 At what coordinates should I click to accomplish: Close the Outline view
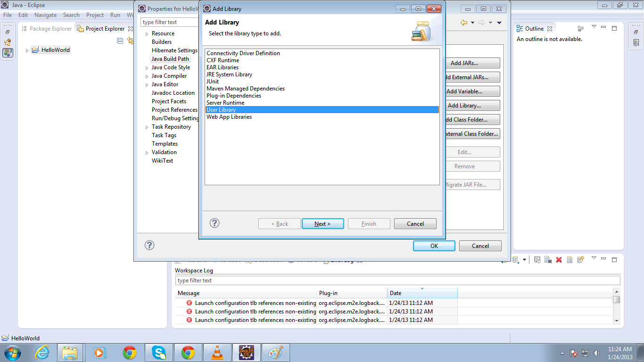(x=550, y=29)
